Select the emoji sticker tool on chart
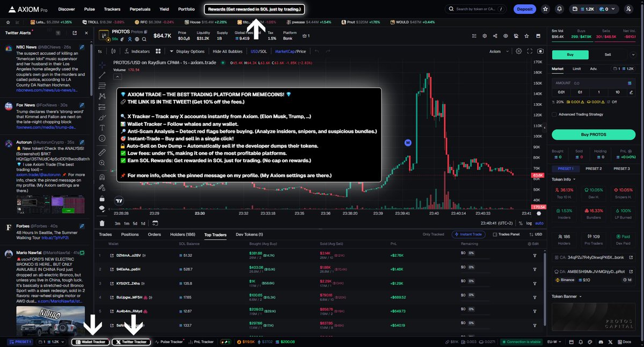The image size is (644, 347). (102, 138)
